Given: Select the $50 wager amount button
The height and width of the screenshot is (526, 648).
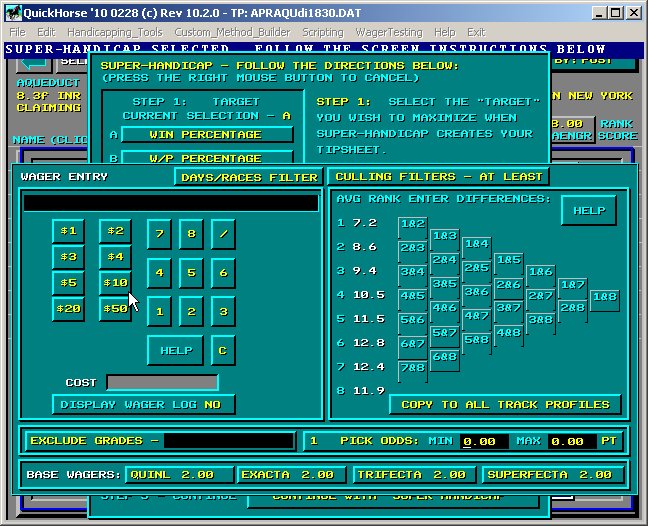Looking at the screenshot, I should click(115, 309).
